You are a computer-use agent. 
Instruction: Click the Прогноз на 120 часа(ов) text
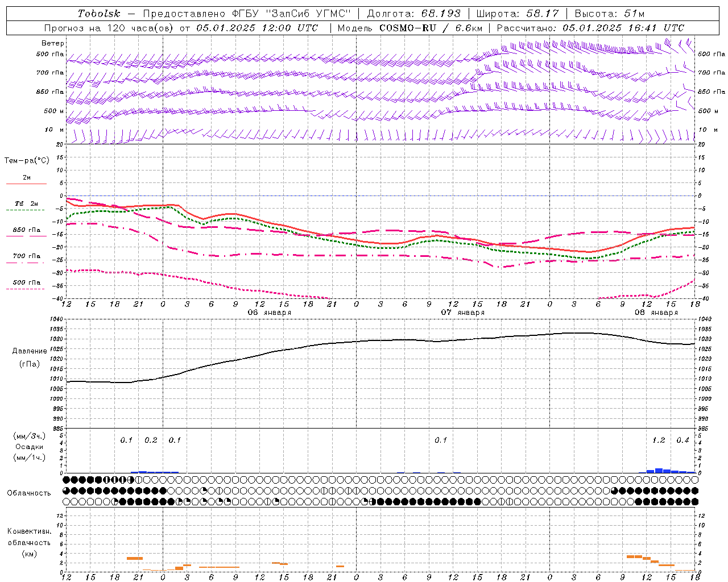coord(109,28)
